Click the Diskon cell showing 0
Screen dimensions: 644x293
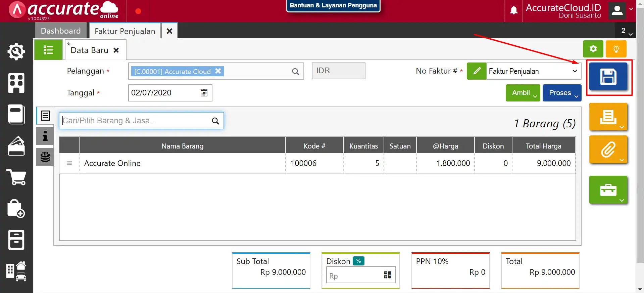tap(493, 163)
